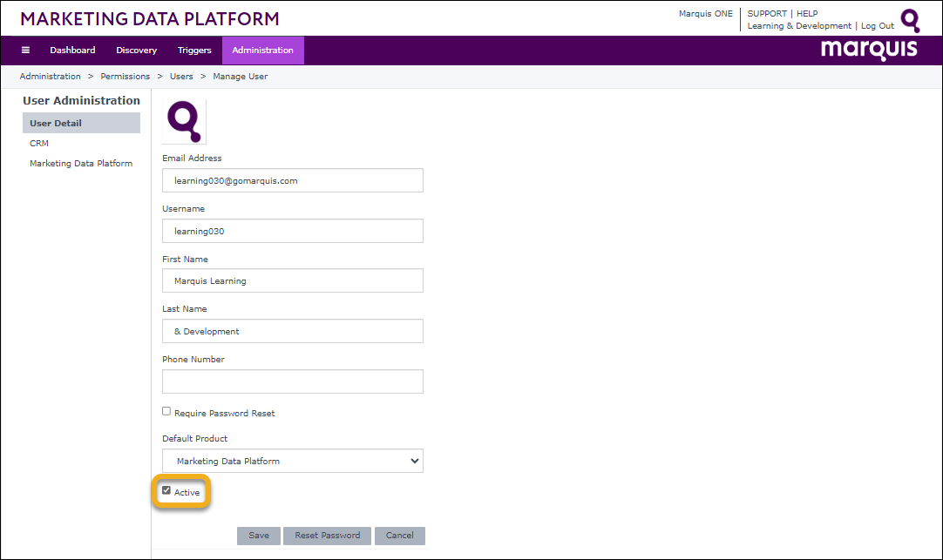
Task: Uncheck the Active checkbox
Action: (166, 491)
